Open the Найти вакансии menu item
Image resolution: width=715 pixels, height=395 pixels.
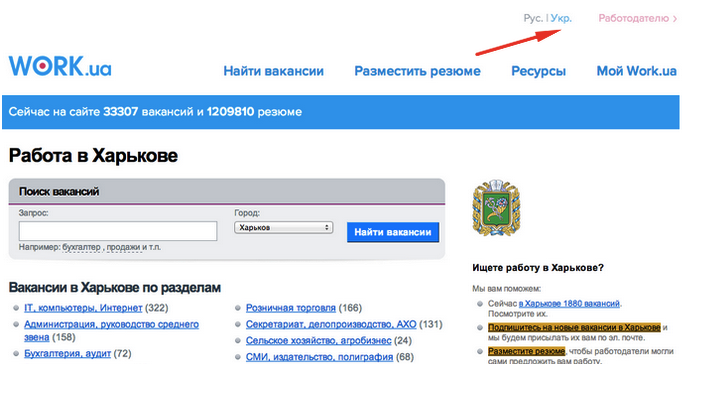(x=274, y=71)
